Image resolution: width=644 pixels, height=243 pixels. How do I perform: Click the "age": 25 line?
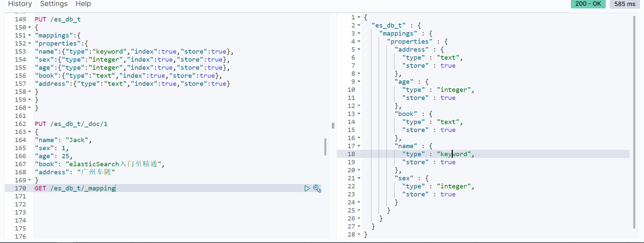(53, 156)
